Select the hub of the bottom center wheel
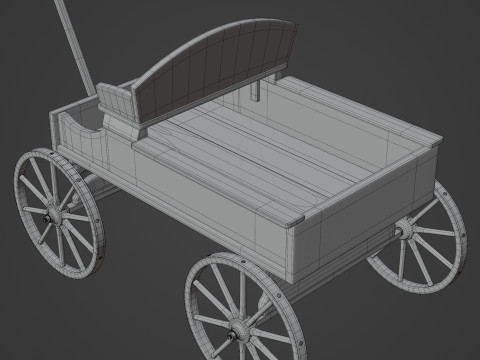The width and height of the screenshot is (480, 360). tap(238, 330)
